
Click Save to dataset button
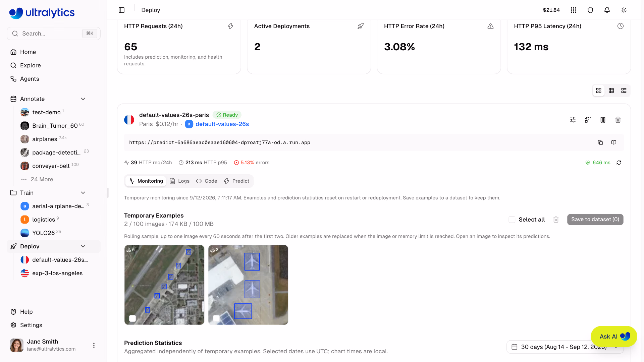(595, 220)
